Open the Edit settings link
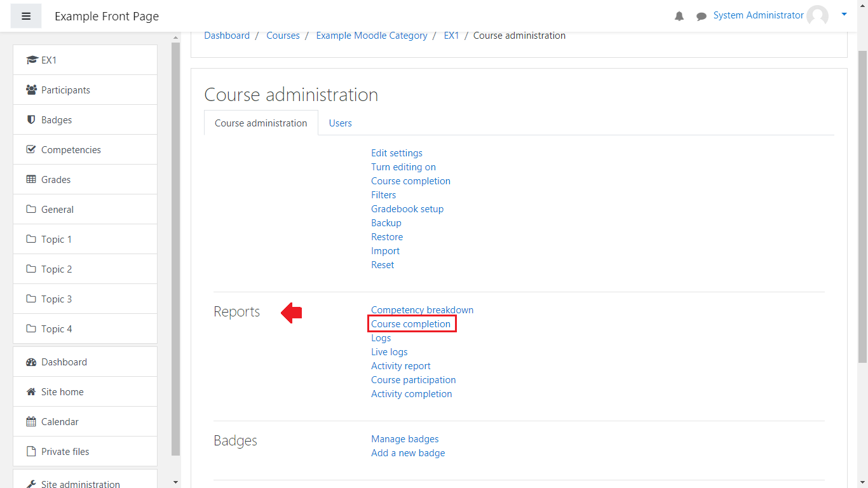868x488 pixels. coord(397,153)
